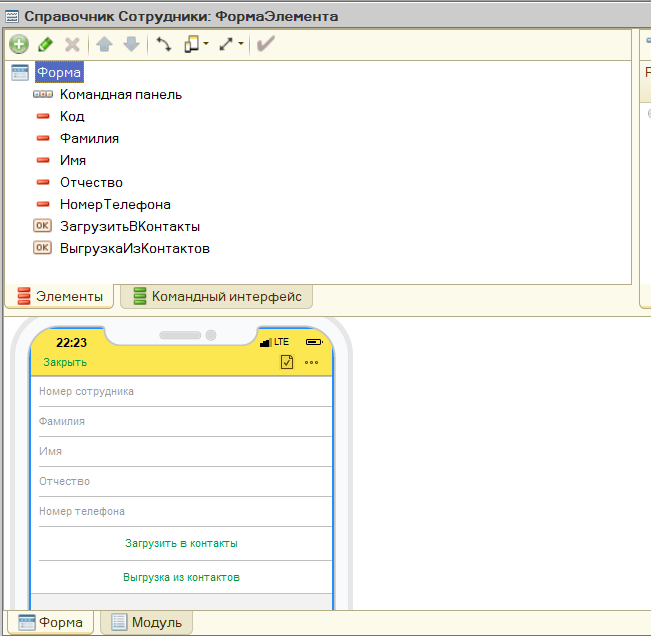Click red field icon beside НомерТелефона
Viewport: 651px width, 636px height.
pyautogui.click(x=43, y=204)
